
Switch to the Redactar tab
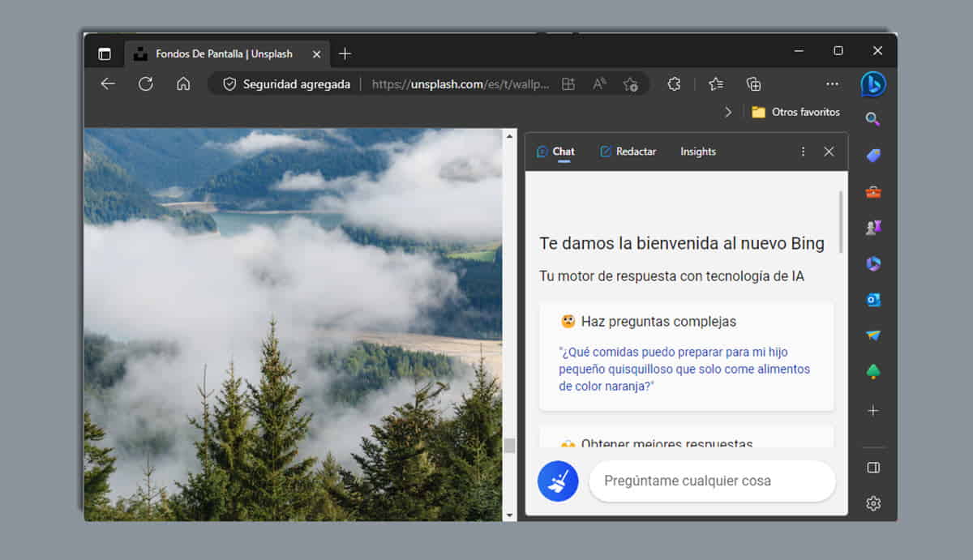[628, 152]
